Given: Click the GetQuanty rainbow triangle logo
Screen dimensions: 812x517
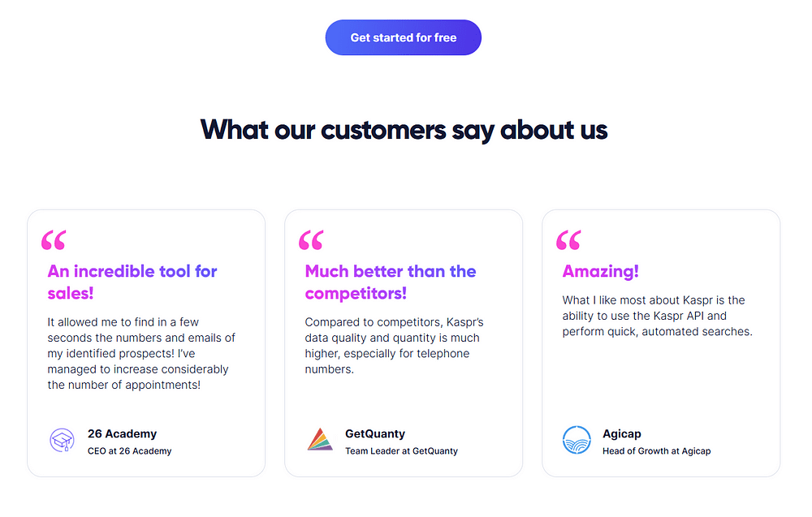Looking at the screenshot, I should click(319, 439).
